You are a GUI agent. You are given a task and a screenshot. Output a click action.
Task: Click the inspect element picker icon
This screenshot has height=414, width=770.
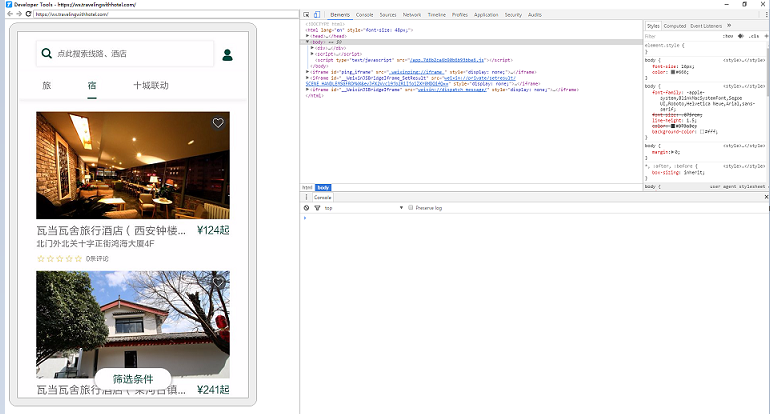pos(306,15)
